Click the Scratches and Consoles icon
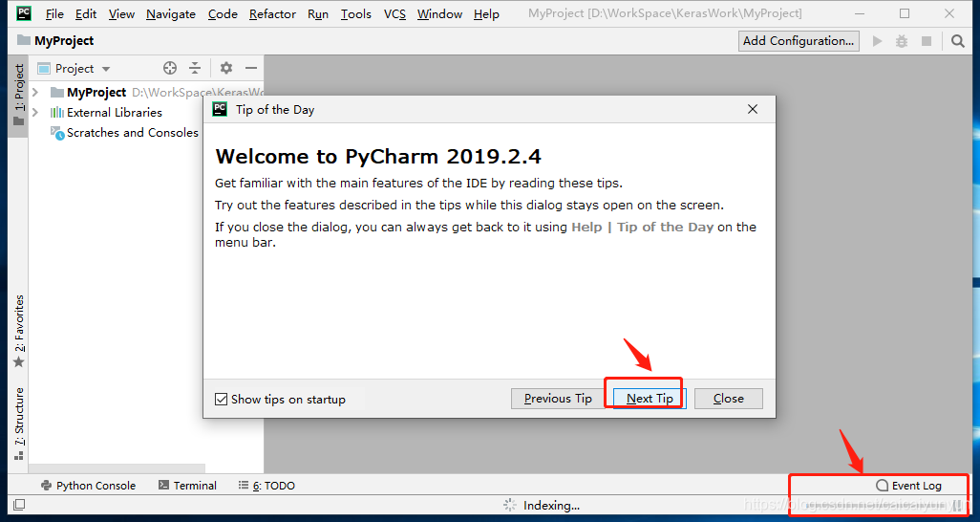The height and width of the screenshot is (522, 980). [x=57, y=133]
